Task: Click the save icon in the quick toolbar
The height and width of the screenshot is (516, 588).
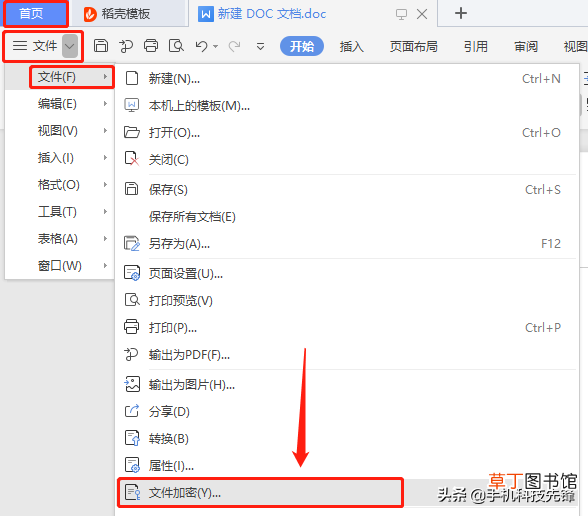Action: point(100,46)
